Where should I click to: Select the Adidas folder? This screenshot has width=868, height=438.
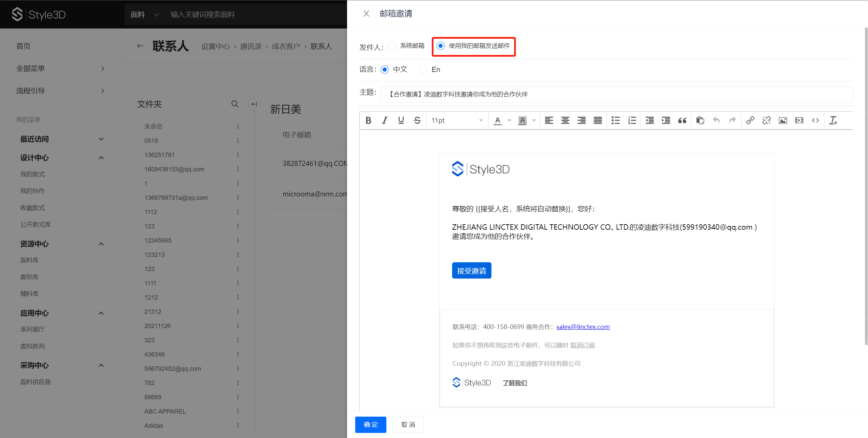(154, 425)
